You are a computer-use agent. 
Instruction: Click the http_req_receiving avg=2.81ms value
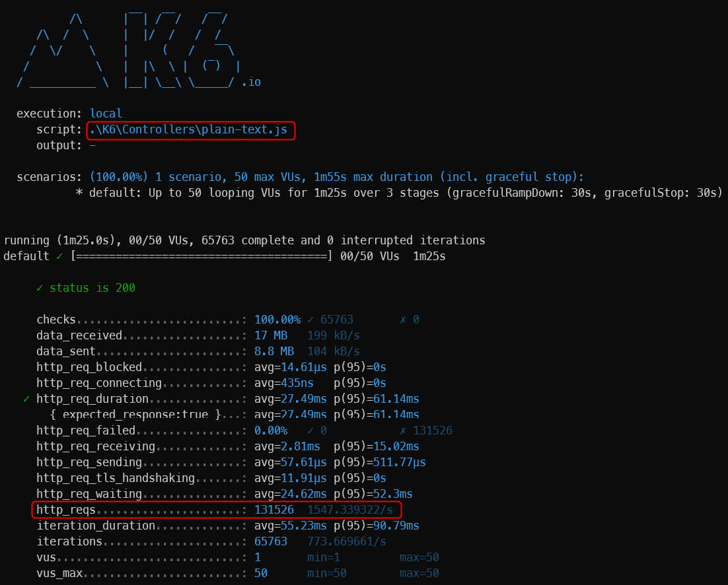[x=287, y=446]
